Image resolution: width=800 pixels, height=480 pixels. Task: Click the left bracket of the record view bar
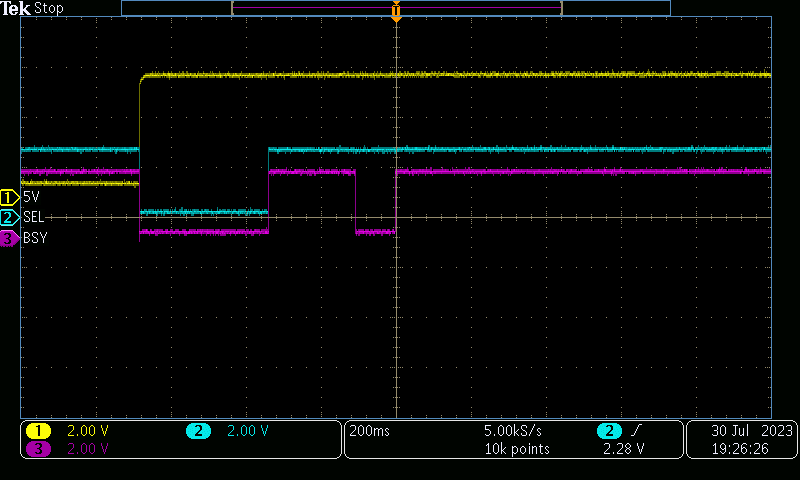[x=233, y=8]
